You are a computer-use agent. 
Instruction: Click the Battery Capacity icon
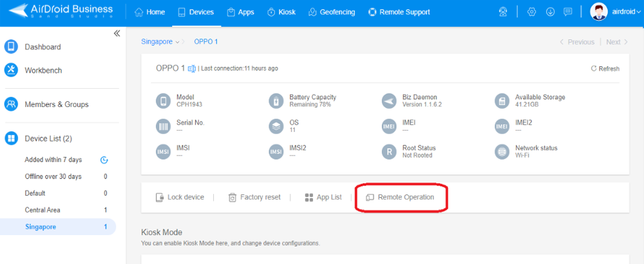(276, 100)
